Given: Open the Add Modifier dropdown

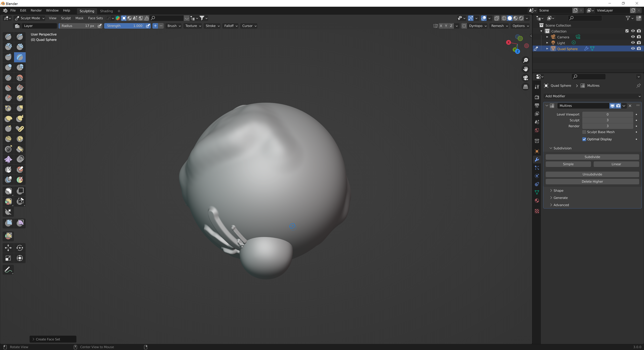Looking at the screenshot, I should (592, 96).
